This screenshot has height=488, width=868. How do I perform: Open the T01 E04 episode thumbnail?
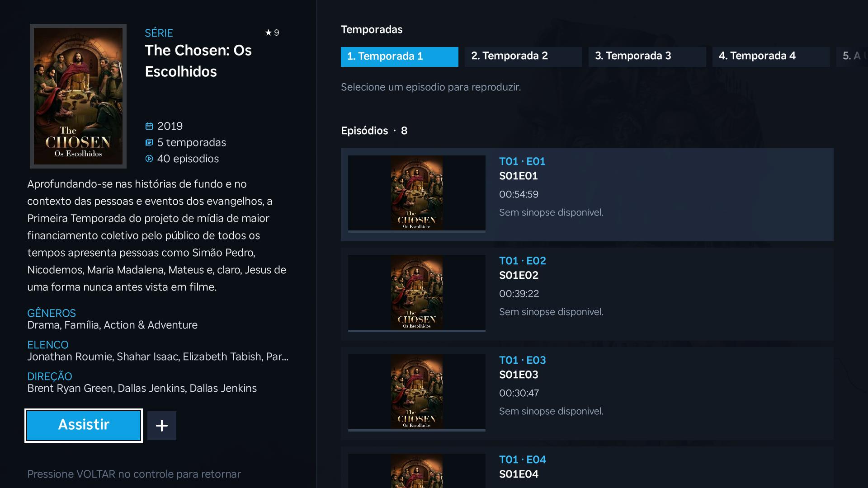pyautogui.click(x=417, y=471)
